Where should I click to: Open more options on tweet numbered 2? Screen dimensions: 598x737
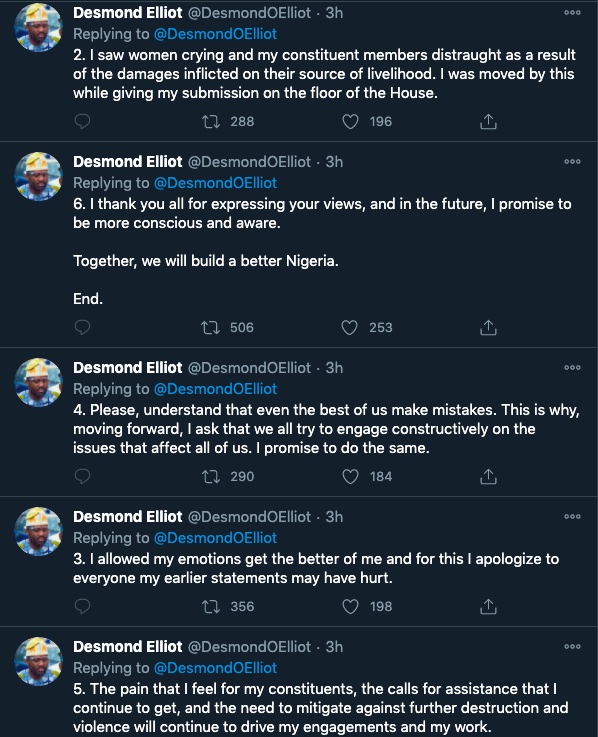[572, 13]
